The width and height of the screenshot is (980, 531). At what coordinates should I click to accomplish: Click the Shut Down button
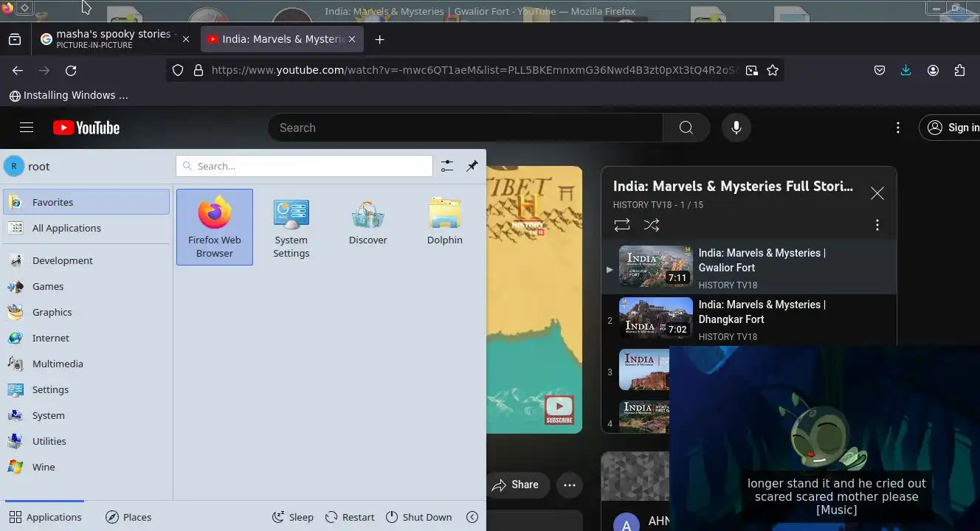(419, 517)
